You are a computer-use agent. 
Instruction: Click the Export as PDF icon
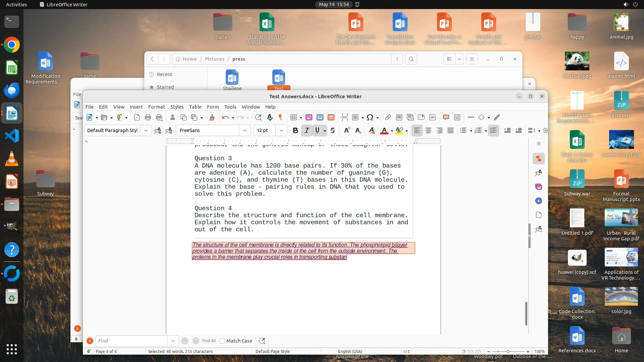[x=137, y=117]
